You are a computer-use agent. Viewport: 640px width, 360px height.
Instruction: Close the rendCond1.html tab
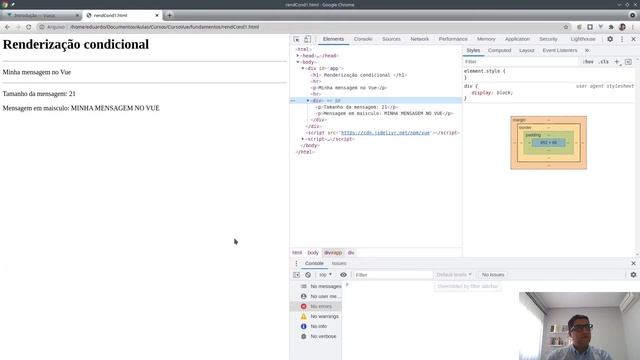click(x=157, y=16)
